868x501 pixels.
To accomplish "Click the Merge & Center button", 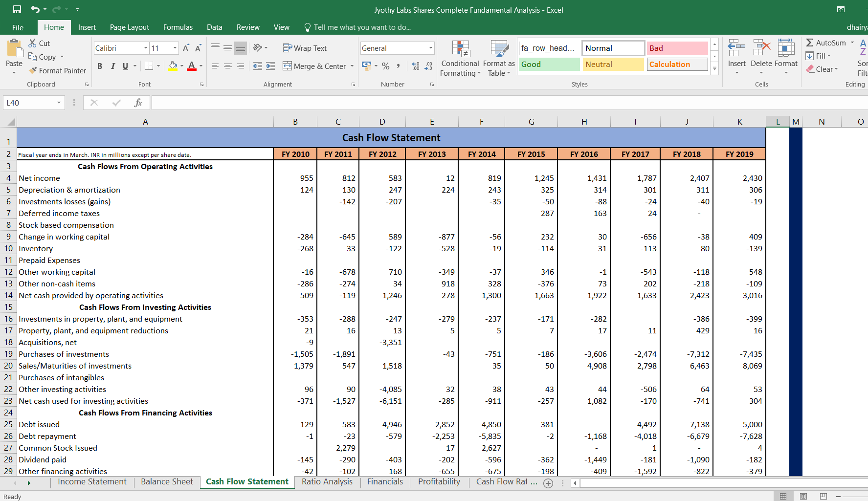I will tap(314, 66).
